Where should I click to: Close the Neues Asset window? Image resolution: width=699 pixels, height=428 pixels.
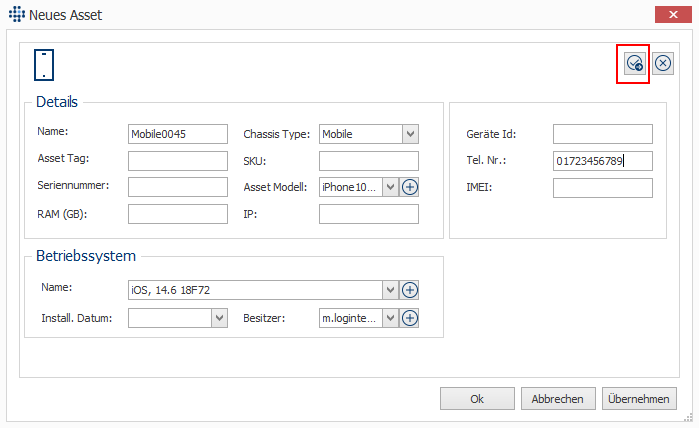673,14
